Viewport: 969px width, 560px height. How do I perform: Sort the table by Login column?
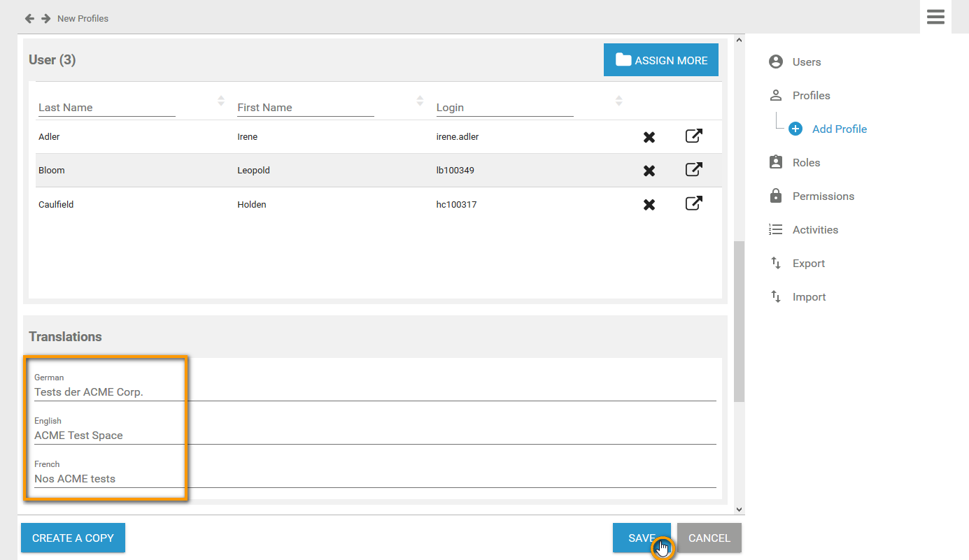[618, 101]
